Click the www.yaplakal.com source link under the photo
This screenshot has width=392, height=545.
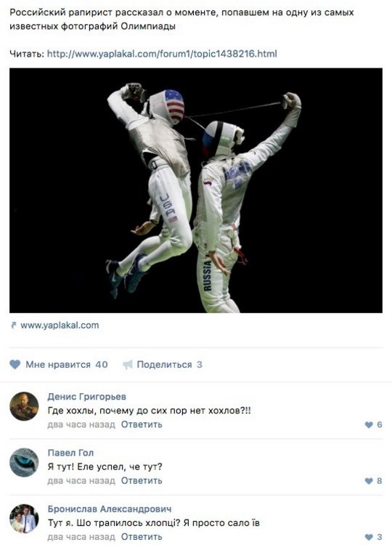(60, 326)
